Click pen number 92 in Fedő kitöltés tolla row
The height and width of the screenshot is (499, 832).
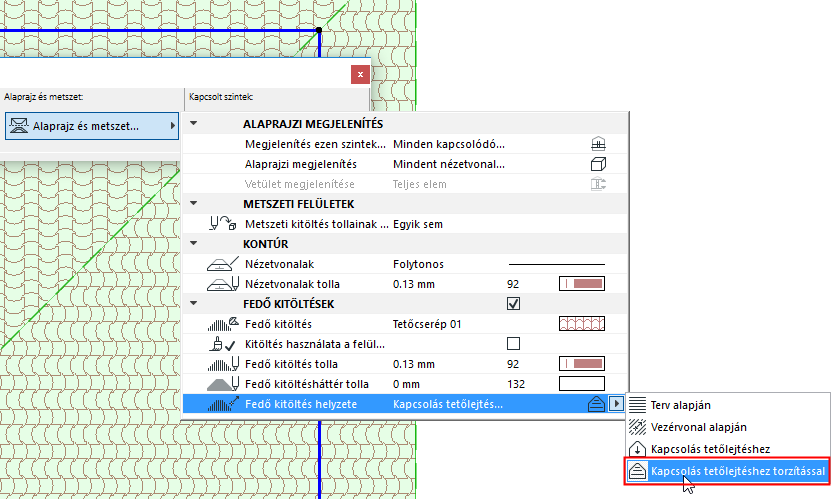513,364
